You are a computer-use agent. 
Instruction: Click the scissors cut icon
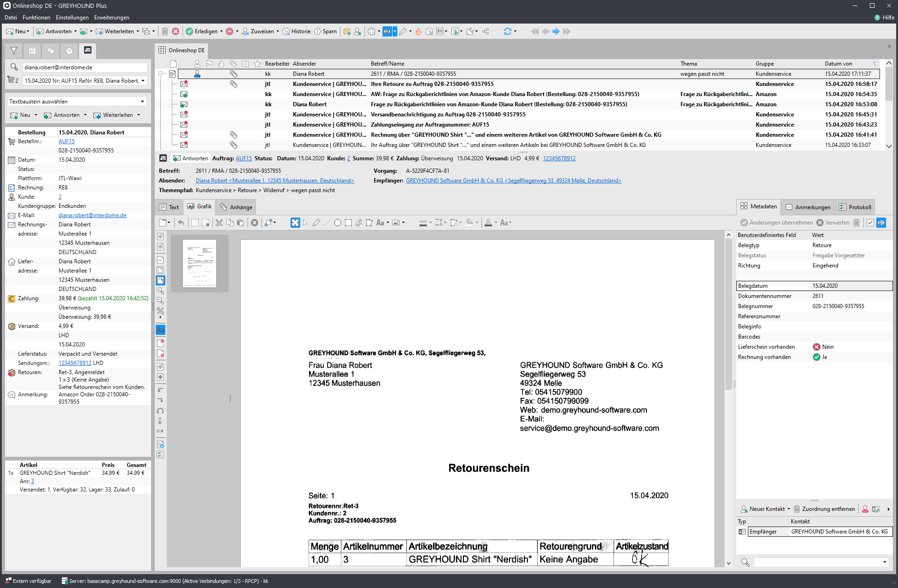coord(219,223)
